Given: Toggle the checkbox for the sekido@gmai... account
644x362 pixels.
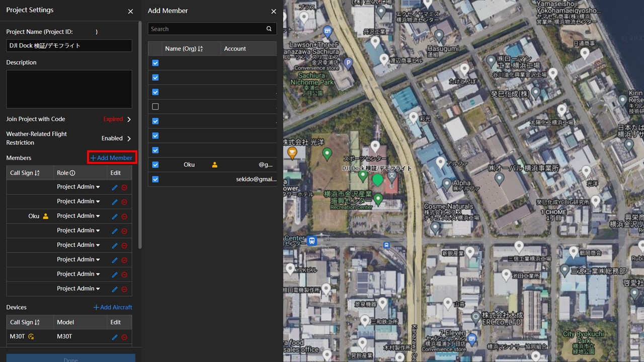Looking at the screenshot, I should point(155,179).
